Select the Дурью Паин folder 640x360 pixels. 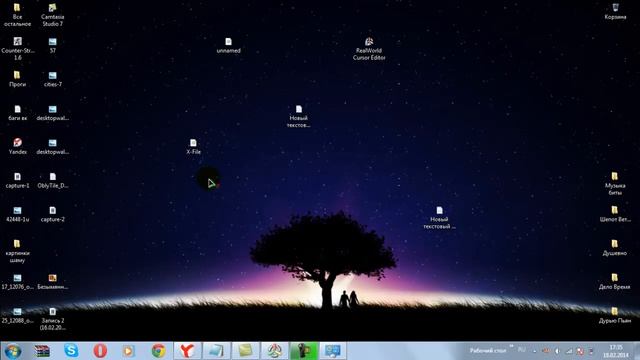tap(615, 316)
